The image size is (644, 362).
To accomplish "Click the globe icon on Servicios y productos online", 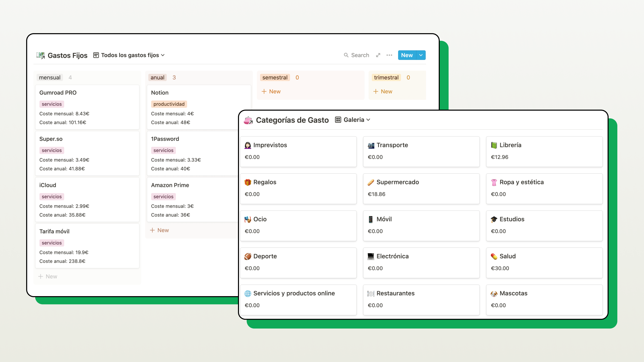I will [248, 293].
